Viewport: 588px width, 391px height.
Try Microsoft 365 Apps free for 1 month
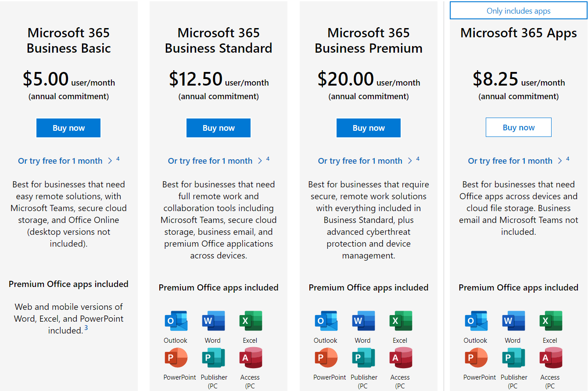(x=510, y=161)
